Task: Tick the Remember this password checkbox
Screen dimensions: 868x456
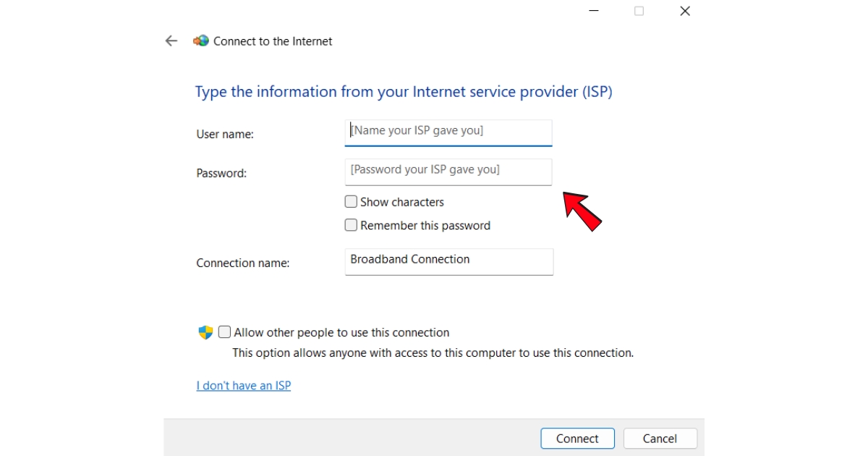Action: click(351, 225)
